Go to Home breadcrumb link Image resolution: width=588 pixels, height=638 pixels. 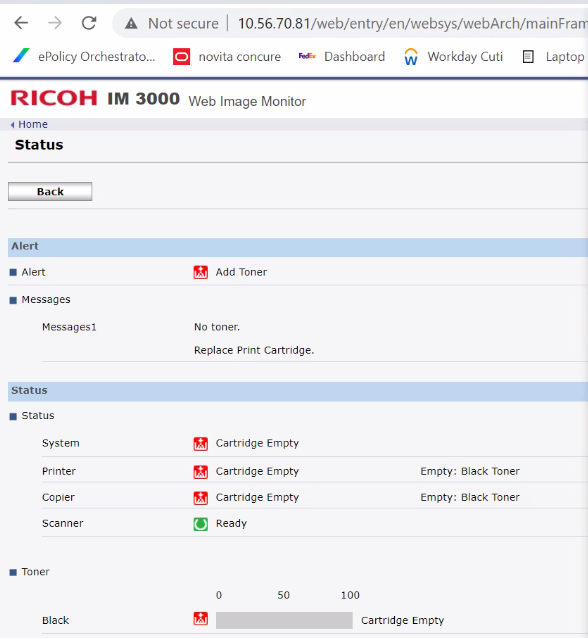pyautogui.click(x=33, y=125)
